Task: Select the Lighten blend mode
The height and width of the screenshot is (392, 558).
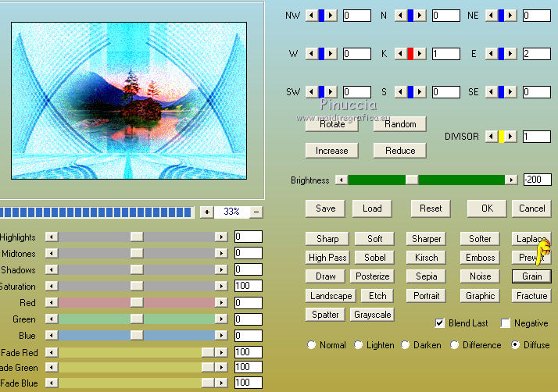Action: [359, 345]
